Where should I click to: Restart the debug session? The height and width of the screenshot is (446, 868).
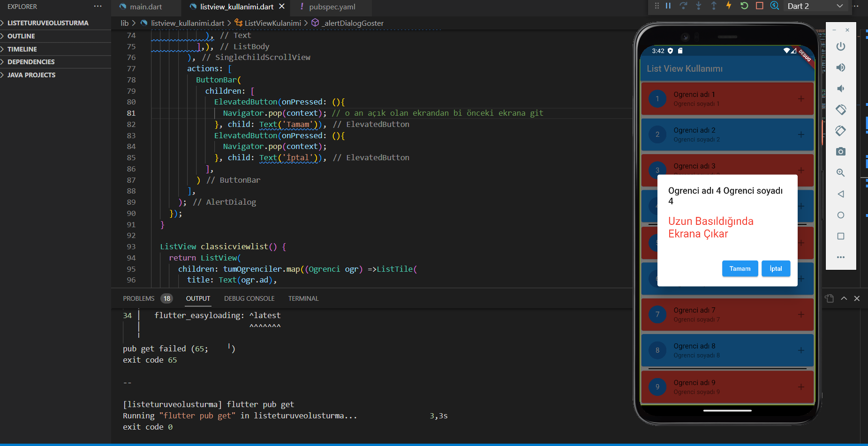click(744, 6)
